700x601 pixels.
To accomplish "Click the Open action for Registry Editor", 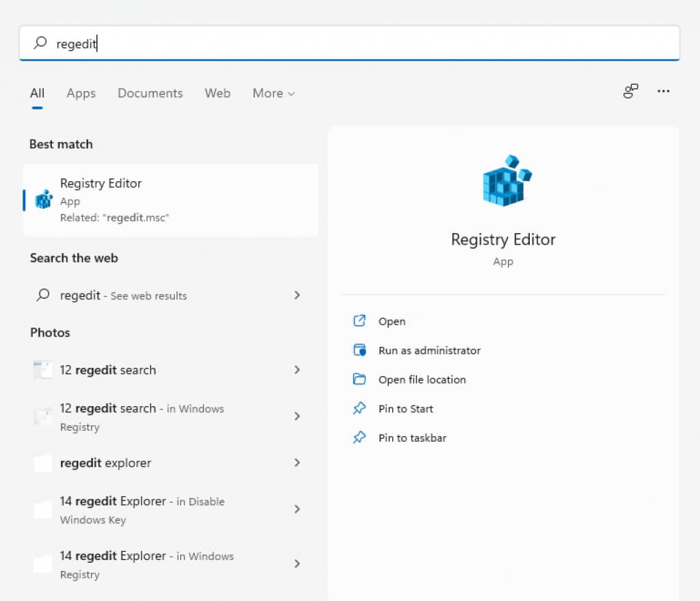I will tap(392, 321).
